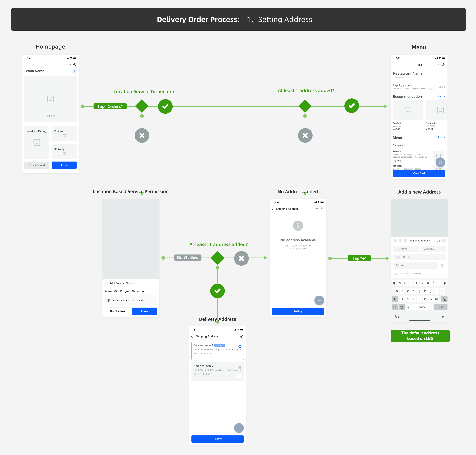This screenshot has width=476, height=455.
Task: Tap the back arrow in Delivery Address screen
Action: click(192, 336)
